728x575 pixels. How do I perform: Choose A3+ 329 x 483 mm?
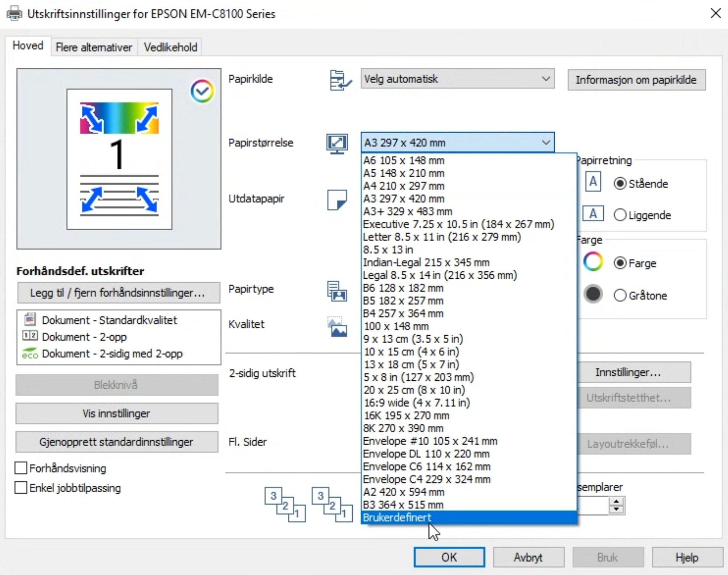point(469,211)
